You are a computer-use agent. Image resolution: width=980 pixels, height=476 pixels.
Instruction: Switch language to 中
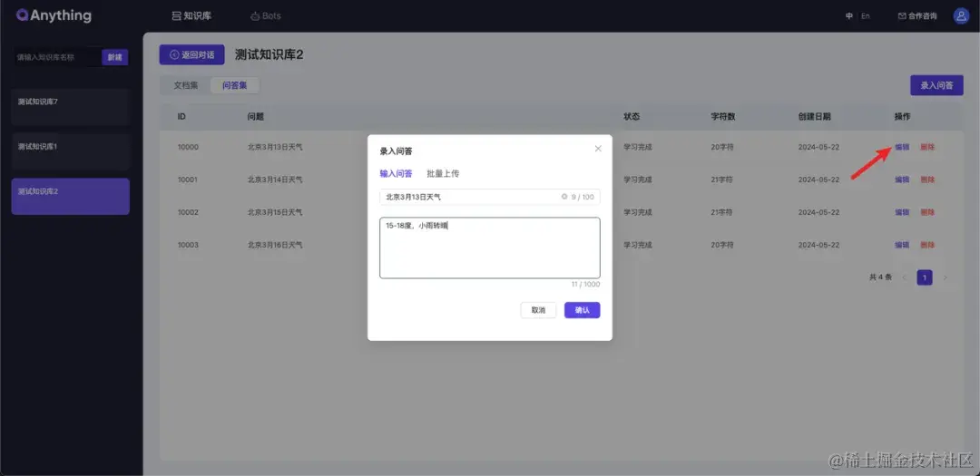coord(848,16)
